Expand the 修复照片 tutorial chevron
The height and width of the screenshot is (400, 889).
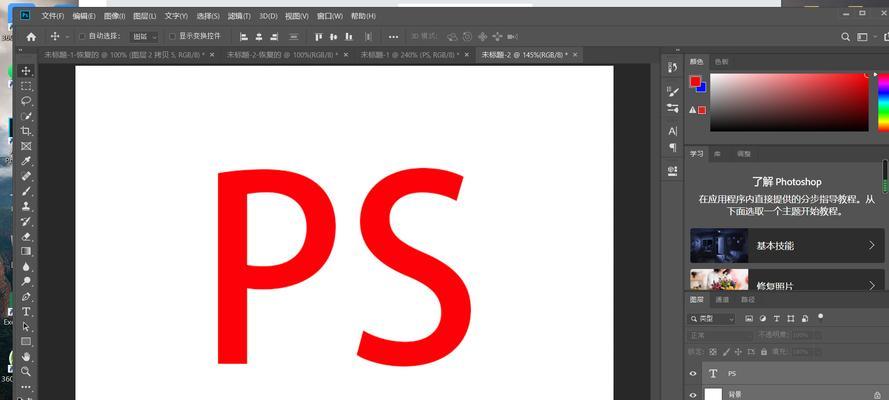[x=872, y=285]
